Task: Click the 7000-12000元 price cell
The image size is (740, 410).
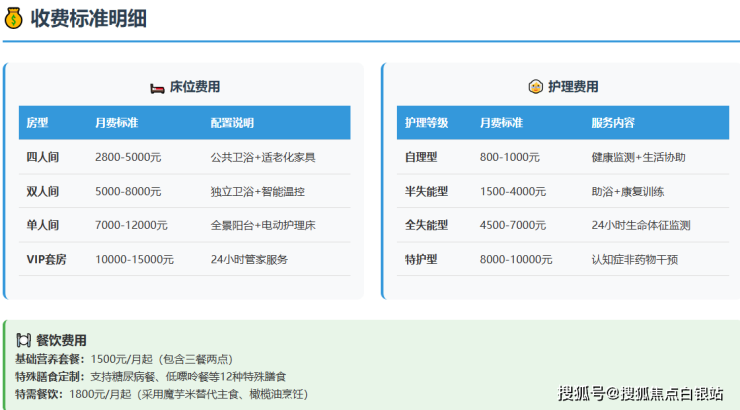Action: tap(131, 225)
